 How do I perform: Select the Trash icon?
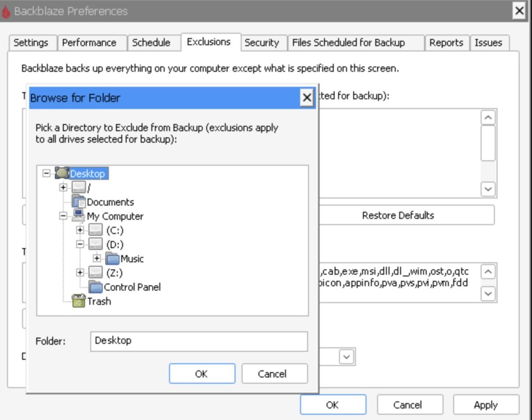[x=79, y=301]
